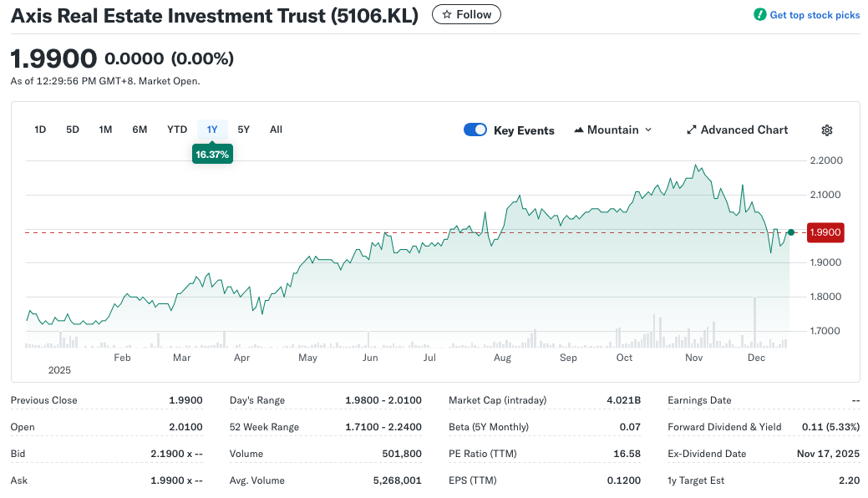Switch chart to 5D range
The image size is (868, 498).
73,130
